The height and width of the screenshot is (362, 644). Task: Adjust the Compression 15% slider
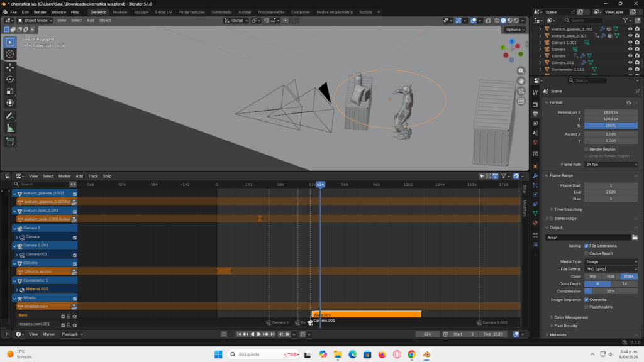(x=611, y=291)
